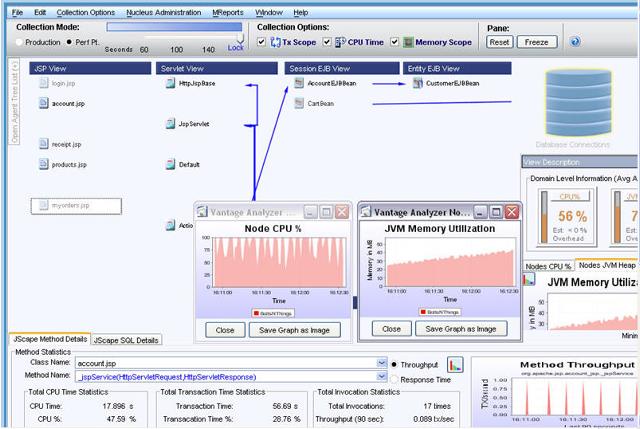The image size is (640, 429).
Task: Click the JspServlet servlet icon
Action: (171, 124)
